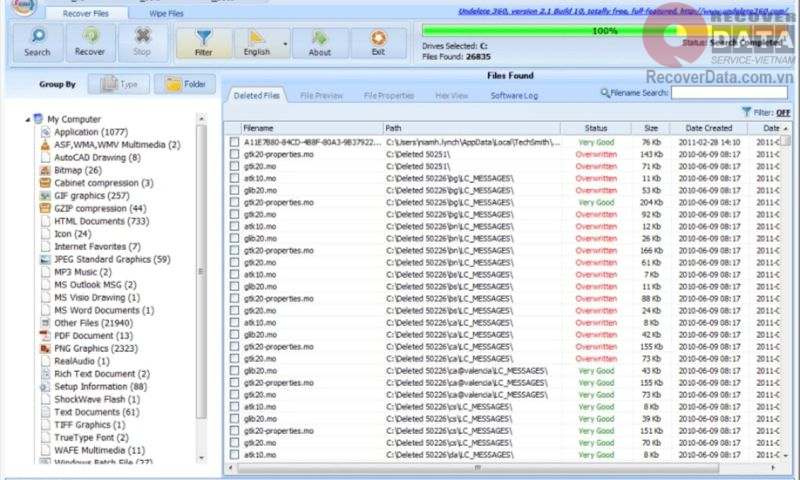Tick the checkbox in the second file row
Screen dimensions: 800x480
pyautogui.click(x=233, y=154)
